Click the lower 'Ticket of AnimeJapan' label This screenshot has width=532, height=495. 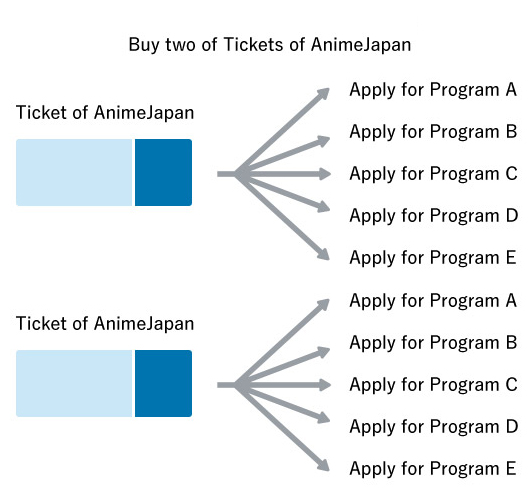click(x=105, y=324)
